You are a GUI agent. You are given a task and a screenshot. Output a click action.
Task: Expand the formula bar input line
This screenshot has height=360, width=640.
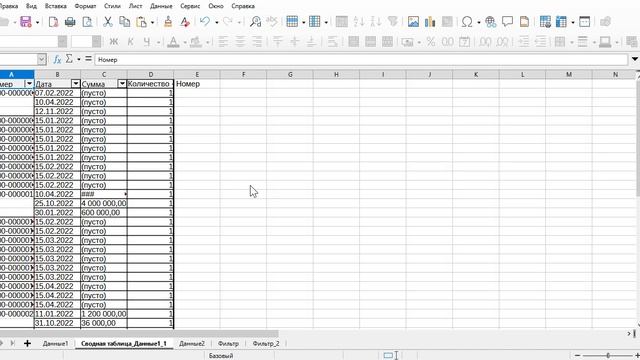[635, 59]
